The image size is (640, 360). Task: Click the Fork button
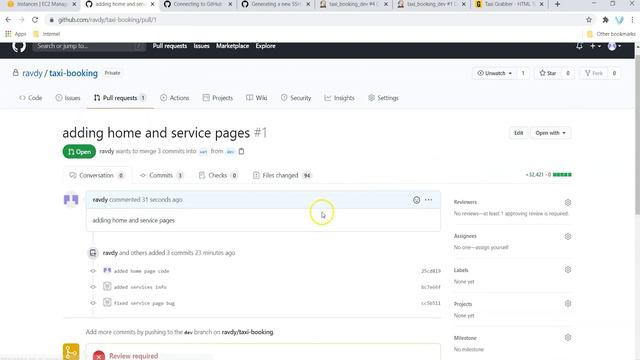pyautogui.click(x=594, y=73)
